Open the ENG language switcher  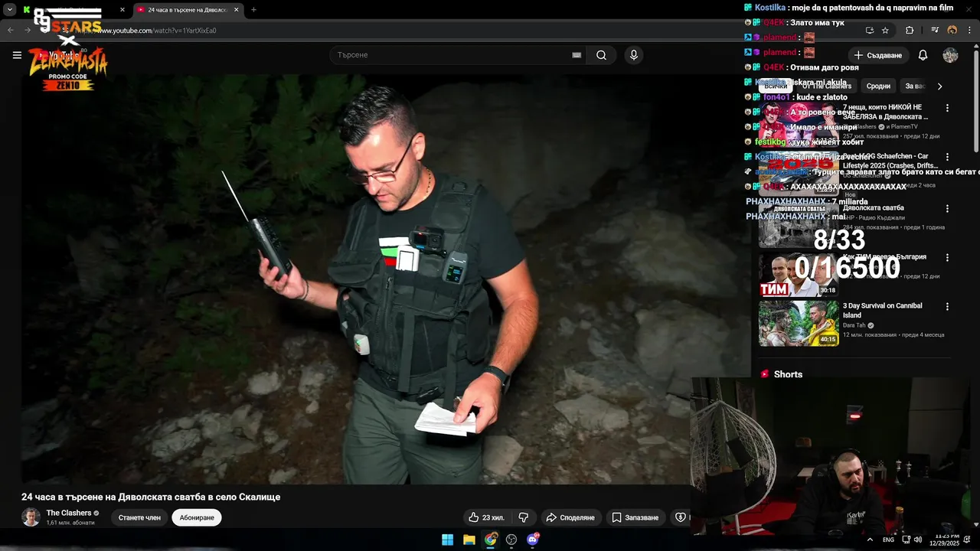click(x=888, y=540)
